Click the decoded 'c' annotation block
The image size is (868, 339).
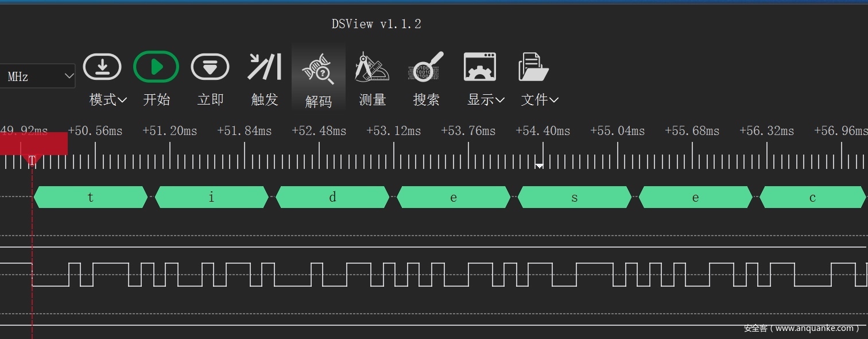(x=812, y=198)
